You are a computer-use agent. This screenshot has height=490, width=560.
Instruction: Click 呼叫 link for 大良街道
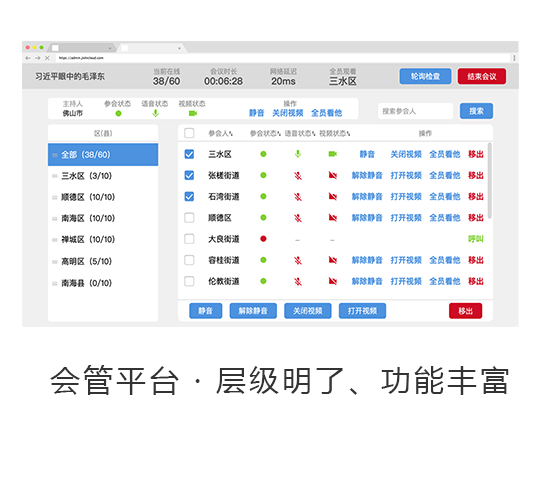[x=476, y=239]
